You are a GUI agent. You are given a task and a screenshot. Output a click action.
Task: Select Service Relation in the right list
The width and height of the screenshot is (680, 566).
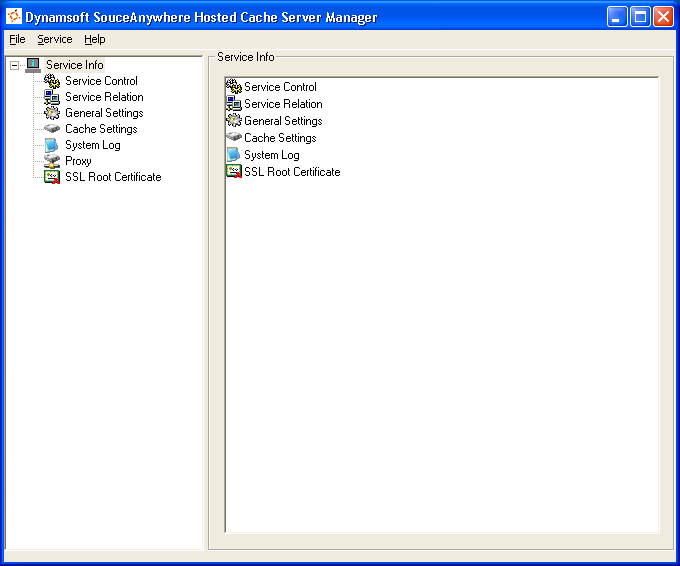click(283, 104)
